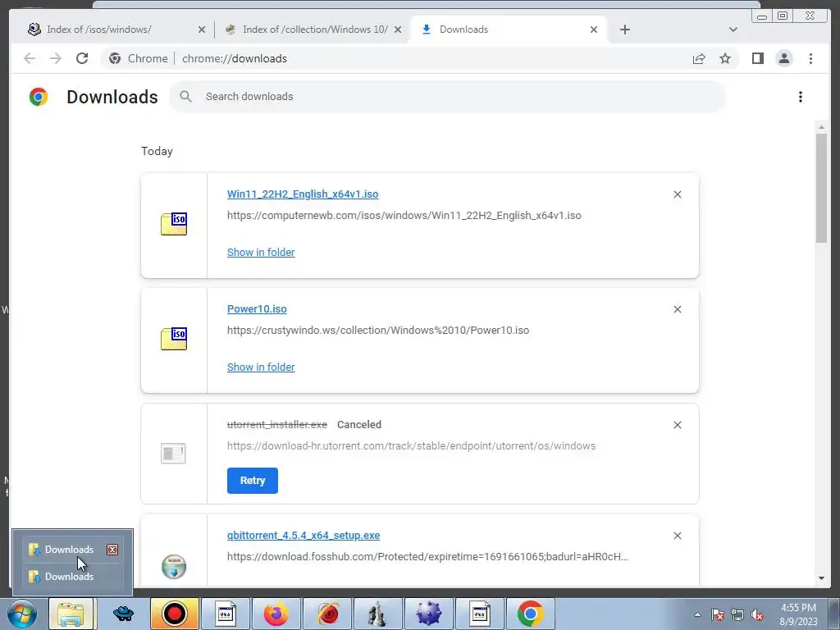The width and height of the screenshot is (840, 630).
Task: Click the scrollbar up arrow
Action: pos(821,127)
